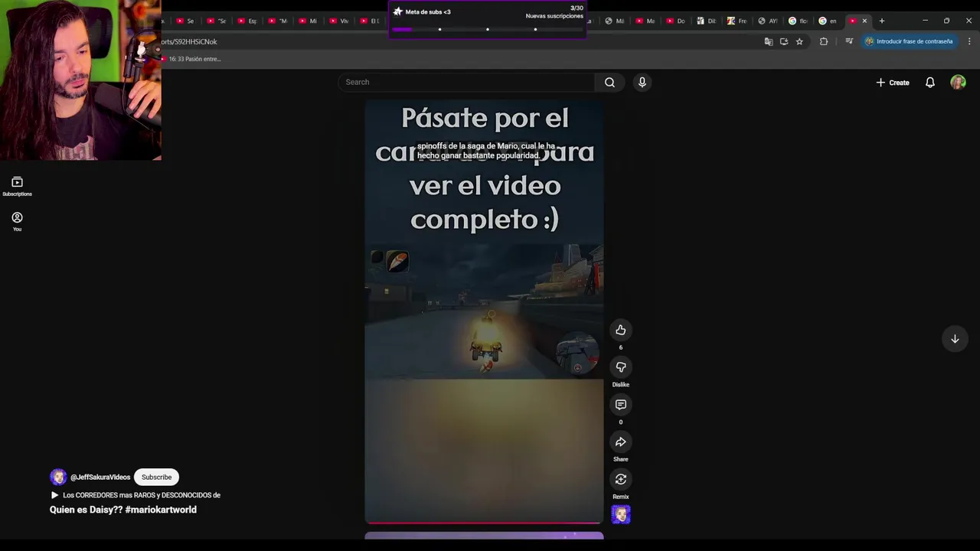
Task: Switch to the 'Fre' tab
Action: [737, 21]
